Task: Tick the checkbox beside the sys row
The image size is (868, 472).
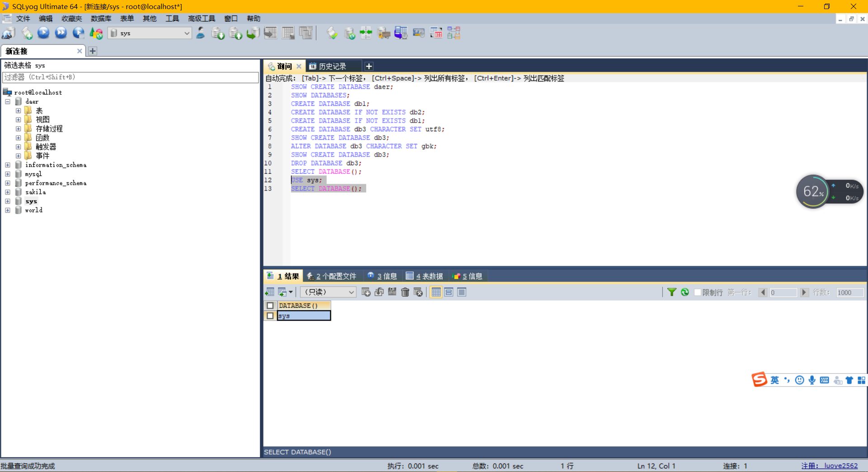Action: click(x=270, y=316)
